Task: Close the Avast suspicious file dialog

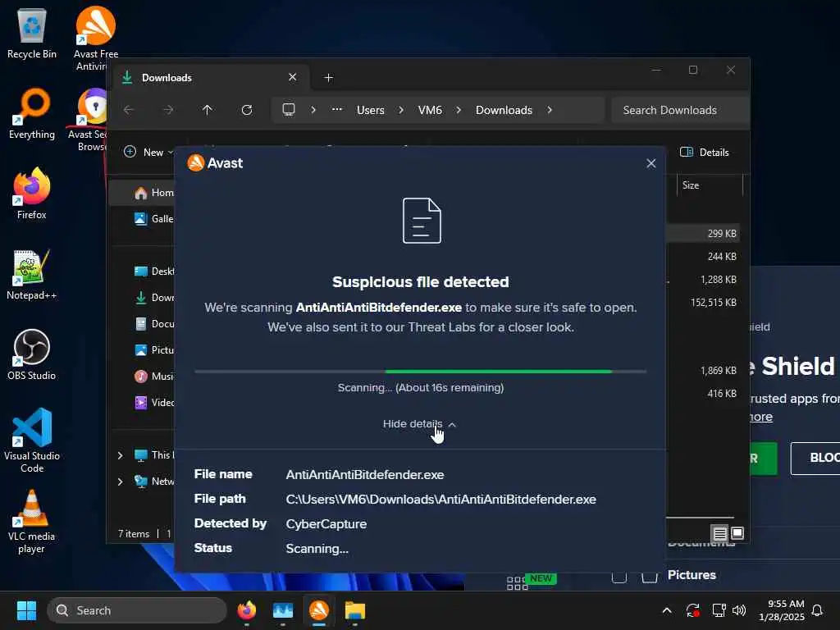Action: [x=651, y=163]
